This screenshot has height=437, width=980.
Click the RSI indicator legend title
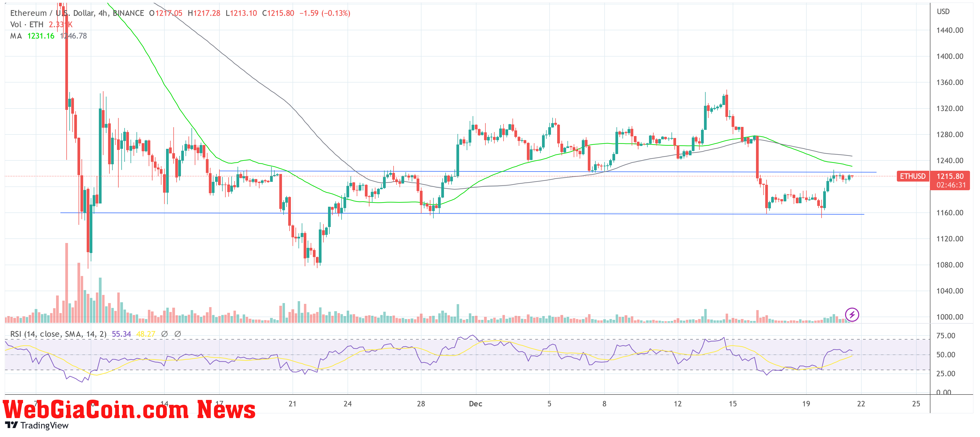point(58,334)
